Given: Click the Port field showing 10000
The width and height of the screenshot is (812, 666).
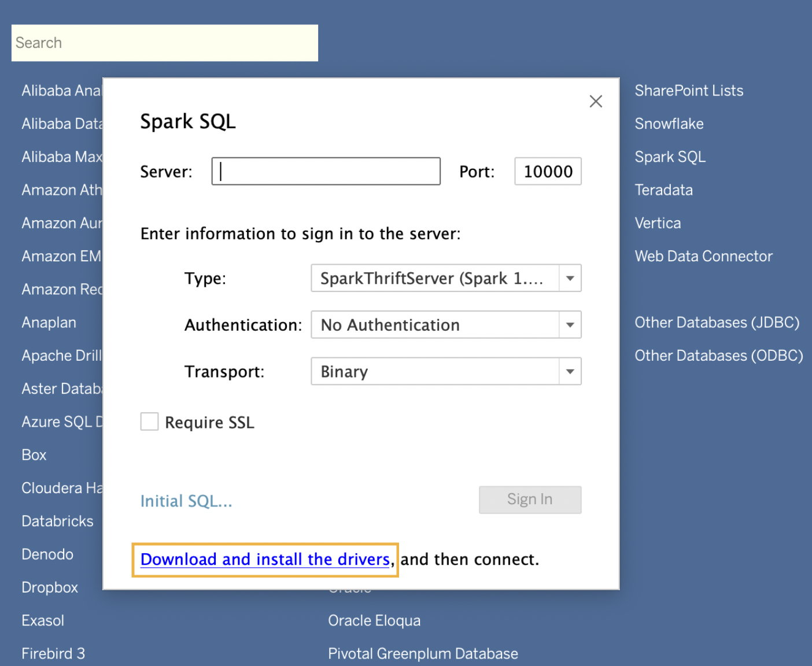Looking at the screenshot, I should click(x=548, y=171).
